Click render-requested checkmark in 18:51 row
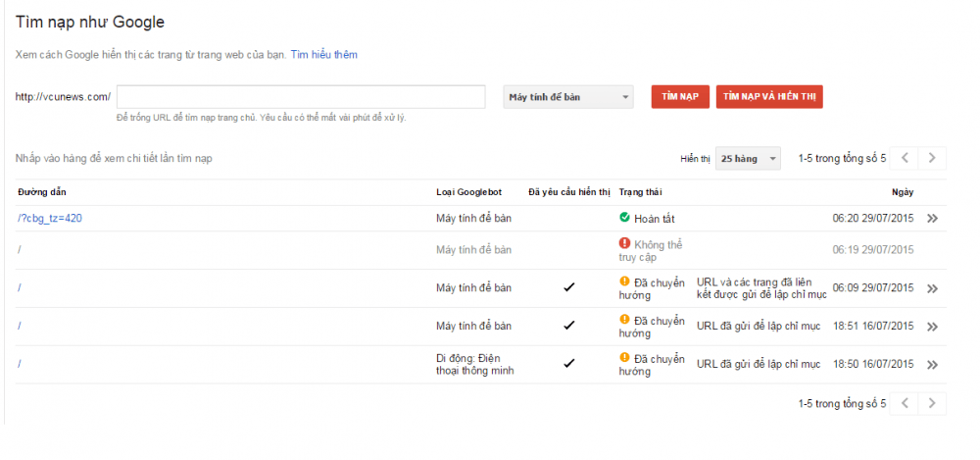Screen dimensions: 980x460 coord(568,326)
